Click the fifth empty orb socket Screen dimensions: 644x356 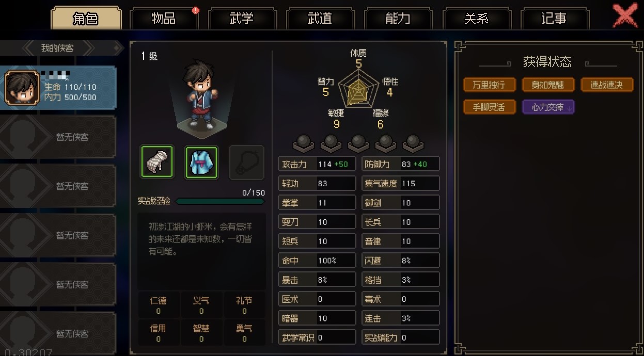(x=413, y=143)
